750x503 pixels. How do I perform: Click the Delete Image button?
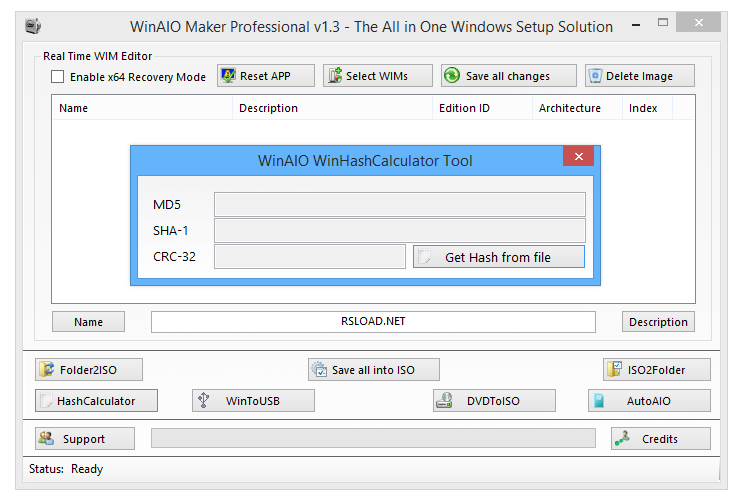[640, 76]
